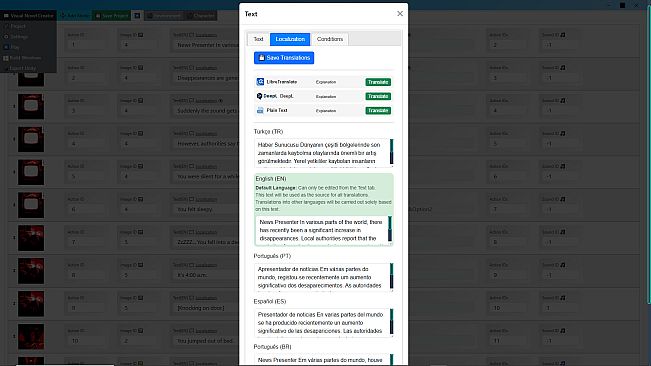Click the image icon next to Image ID in first row
This screenshot has height=366, width=651.
point(141,35)
